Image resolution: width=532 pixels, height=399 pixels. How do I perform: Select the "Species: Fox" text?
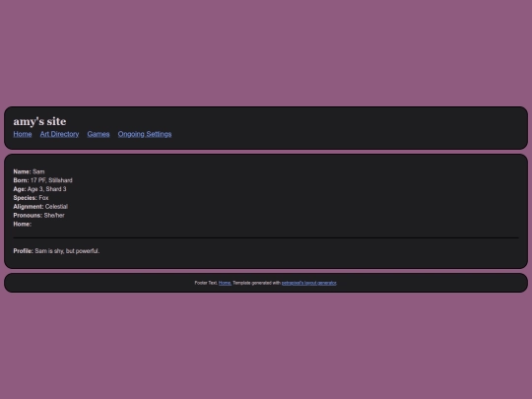point(31,198)
